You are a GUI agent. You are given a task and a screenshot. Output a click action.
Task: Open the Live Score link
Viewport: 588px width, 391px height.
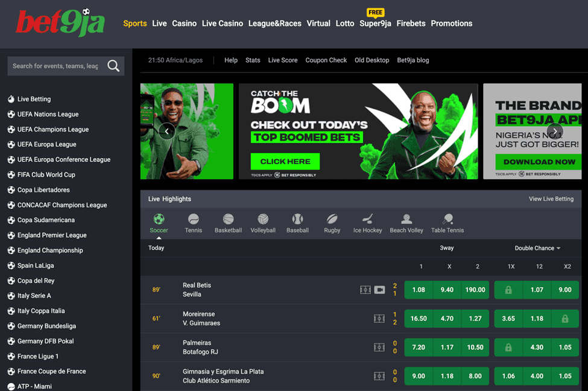pyautogui.click(x=283, y=60)
